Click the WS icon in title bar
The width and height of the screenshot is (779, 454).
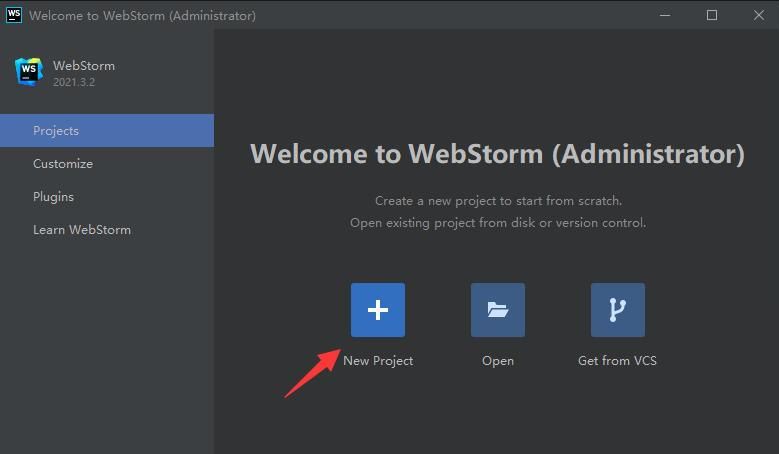(13, 15)
